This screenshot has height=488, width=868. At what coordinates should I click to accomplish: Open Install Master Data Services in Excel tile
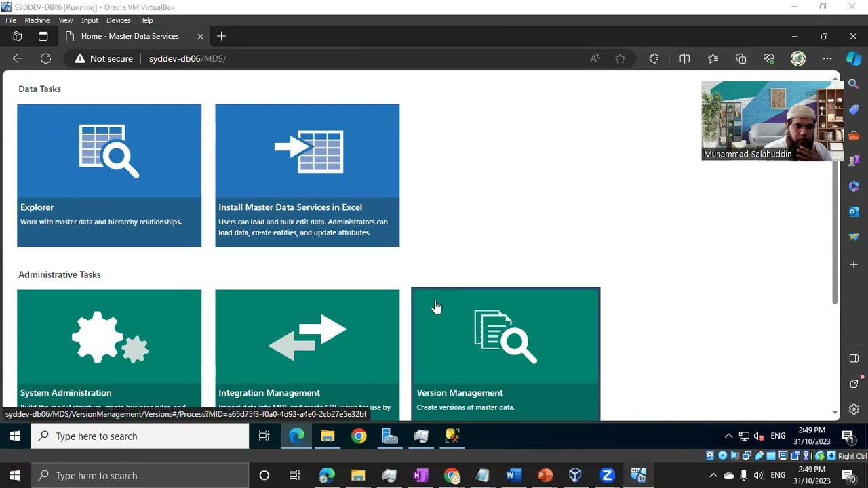307,176
